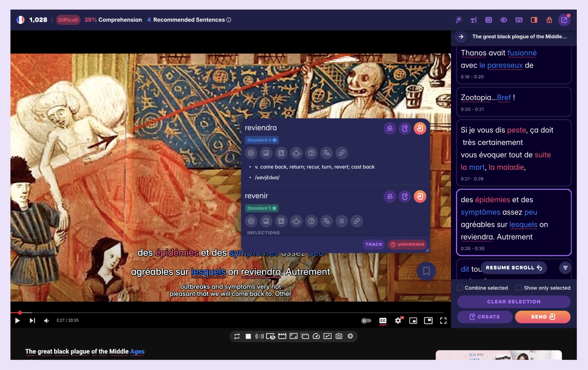Click the SEND button

tap(543, 317)
